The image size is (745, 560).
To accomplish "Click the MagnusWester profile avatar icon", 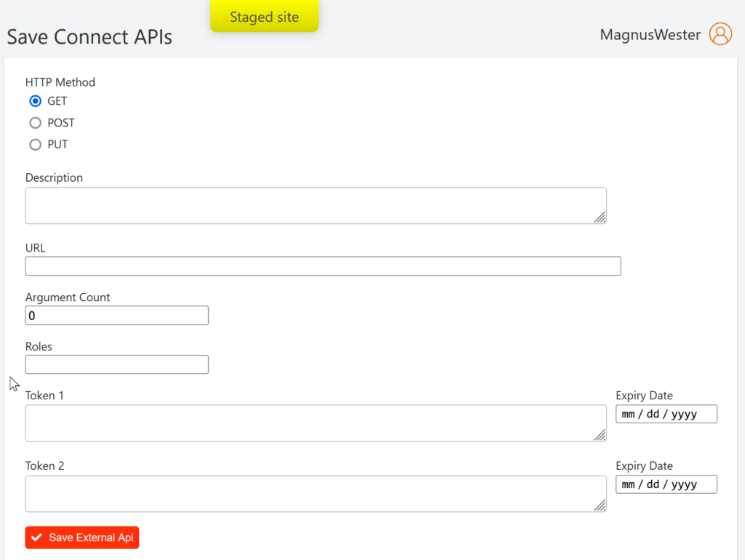I will point(720,33).
